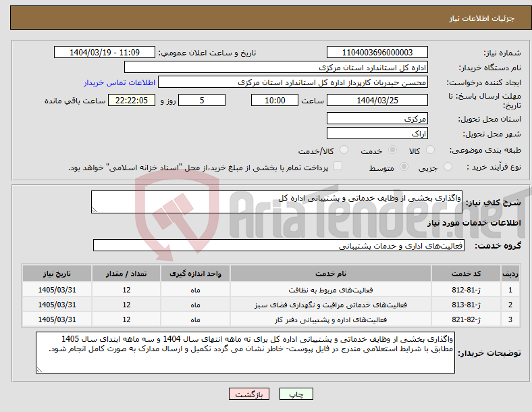Click the date 1405/03/31 in row 1

pyautogui.click(x=57, y=290)
